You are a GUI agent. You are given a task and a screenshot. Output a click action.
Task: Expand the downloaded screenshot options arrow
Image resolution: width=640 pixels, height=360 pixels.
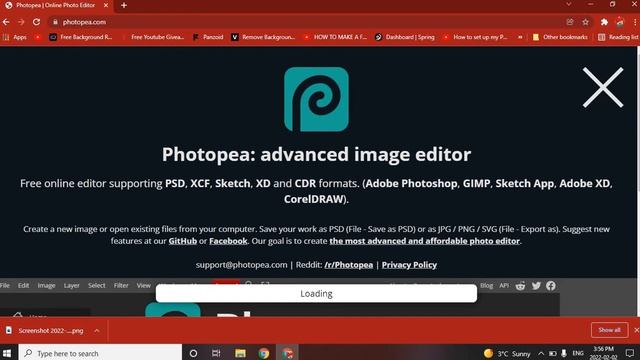pyautogui.click(x=97, y=331)
